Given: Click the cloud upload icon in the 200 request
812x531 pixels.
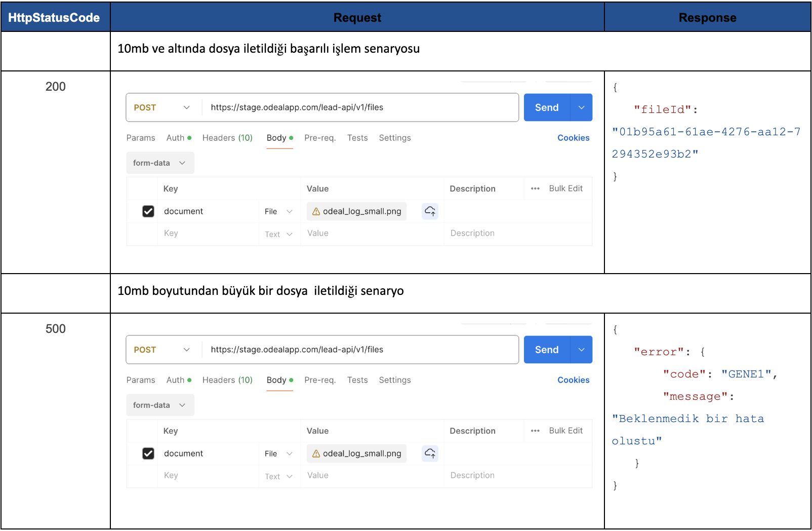Looking at the screenshot, I should click(430, 211).
